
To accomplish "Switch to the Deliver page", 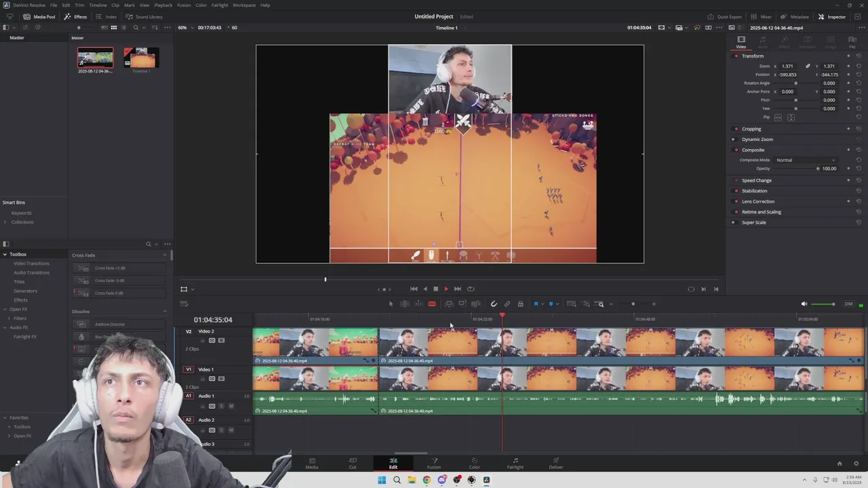I will 556,463.
